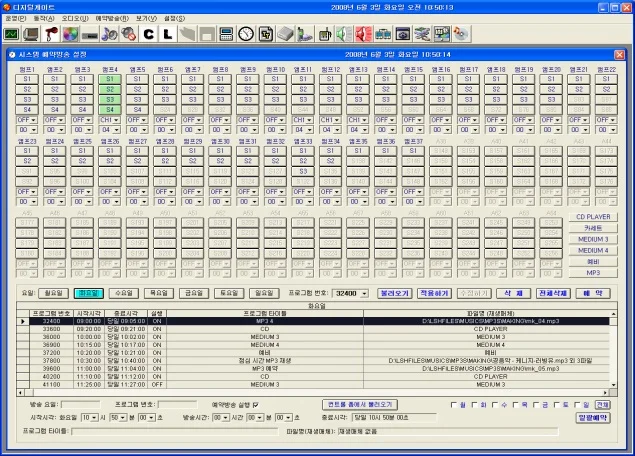This screenshot has height=456, width=635.
Task: Click the 컨트롤 폼에서 불러오기 button
Action: tap(360, 405)
